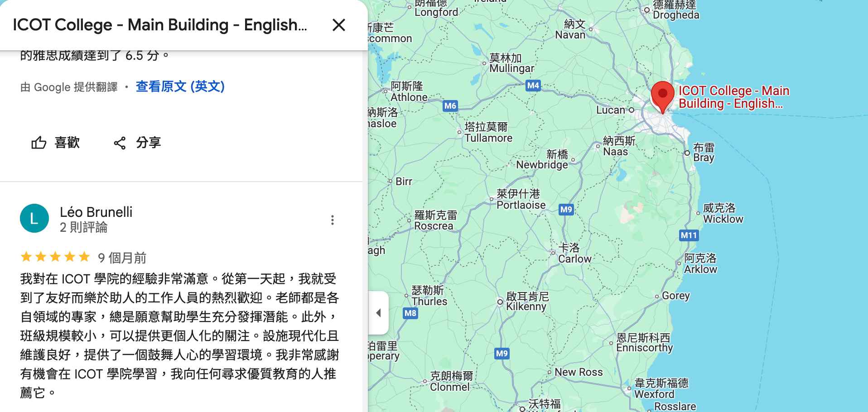Click the Thurles town label

click(x=429, y=296)
